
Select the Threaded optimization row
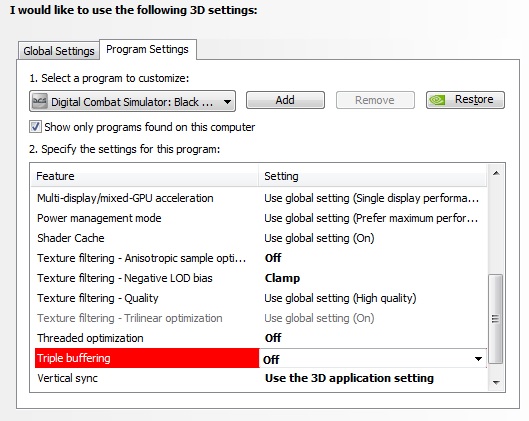(260, 338)
